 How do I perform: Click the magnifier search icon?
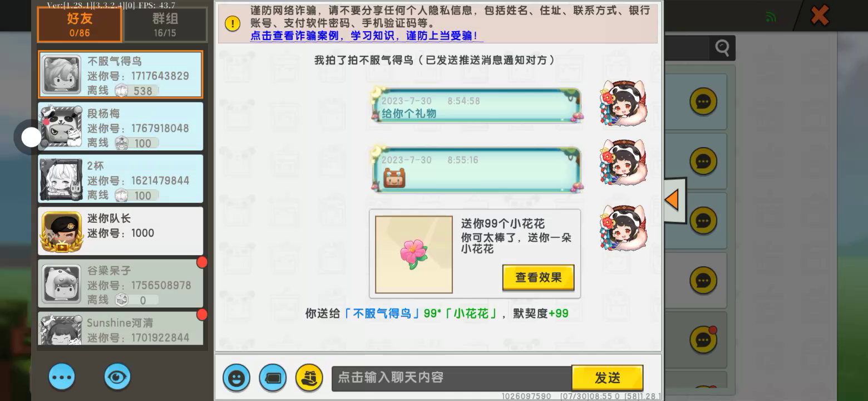coord(722,48)
